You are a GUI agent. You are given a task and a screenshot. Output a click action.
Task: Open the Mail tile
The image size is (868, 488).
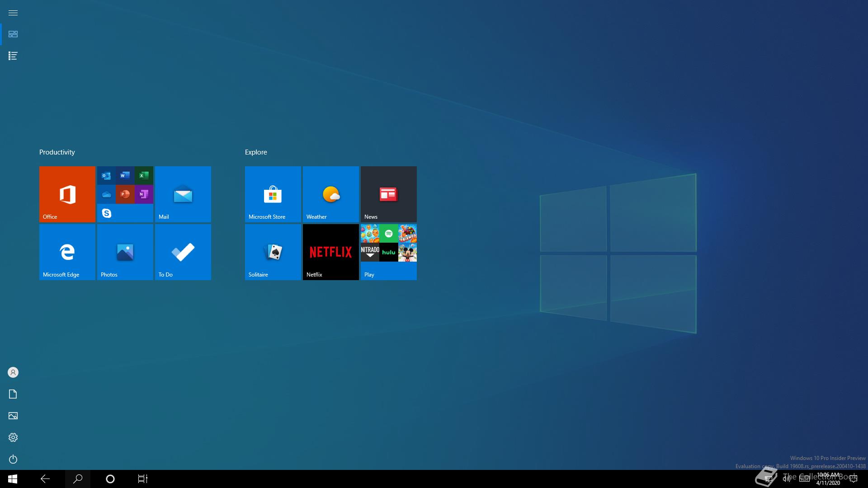click(x=183, y=194)
